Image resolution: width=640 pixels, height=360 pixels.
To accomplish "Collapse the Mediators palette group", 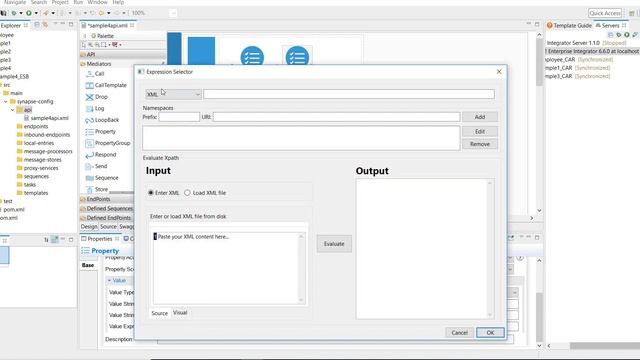I will pos(122,64).
